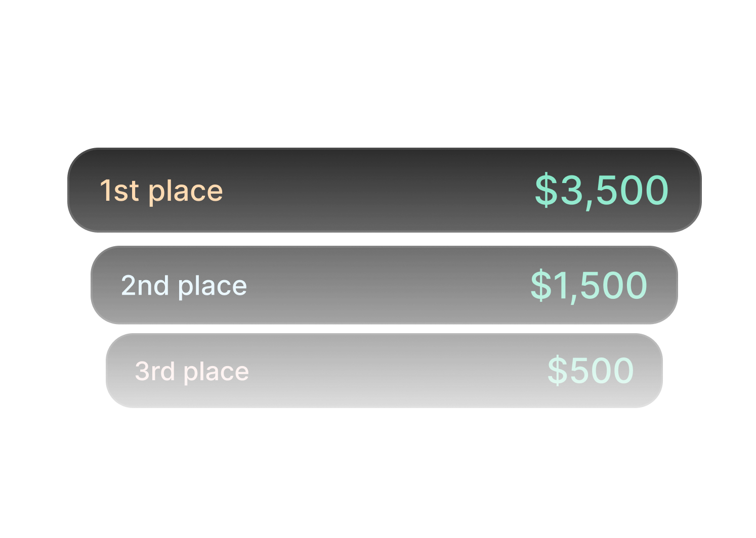
Task: Click the word "place" in the 3rd row
Action: (217, 373)
